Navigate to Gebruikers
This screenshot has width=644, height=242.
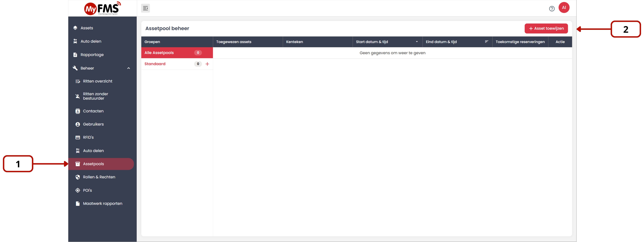tap(93, 124)
